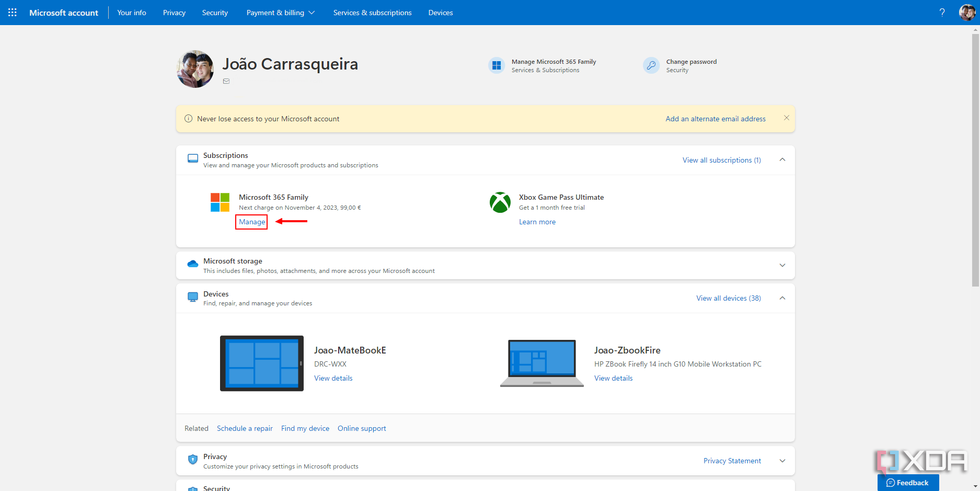
Task: Open Services & subscriptions in top navigation
Action: coord(372,13)
